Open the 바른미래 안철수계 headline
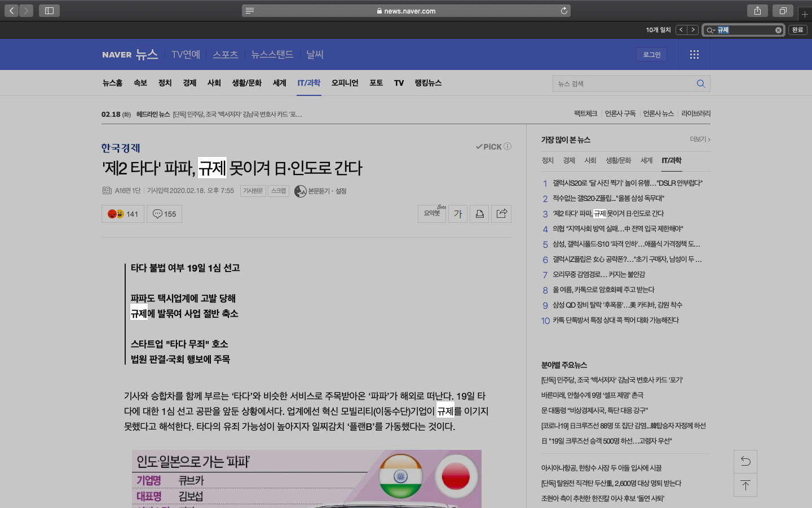This screenshot has width=812, height=508. tap(592, 395)
